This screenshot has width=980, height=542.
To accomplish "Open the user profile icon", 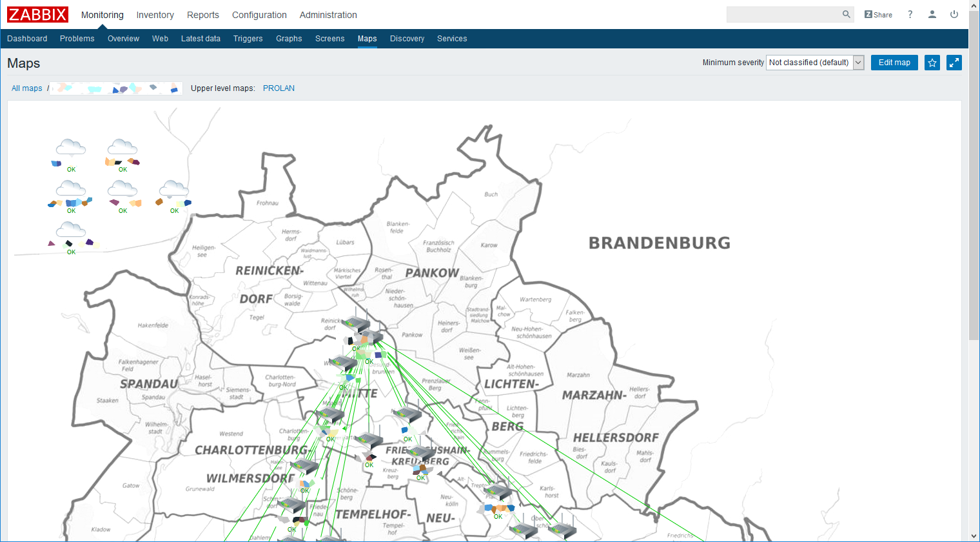I will (932, 14).
